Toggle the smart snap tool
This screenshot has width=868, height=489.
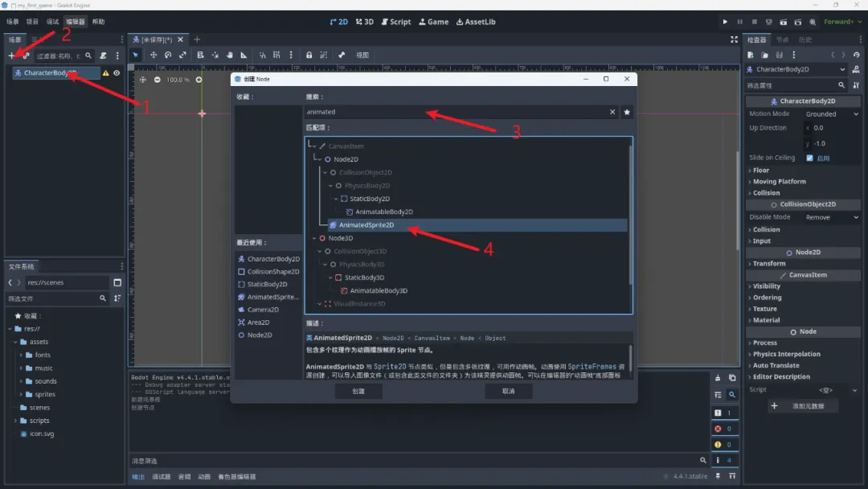tap(262, 55)
